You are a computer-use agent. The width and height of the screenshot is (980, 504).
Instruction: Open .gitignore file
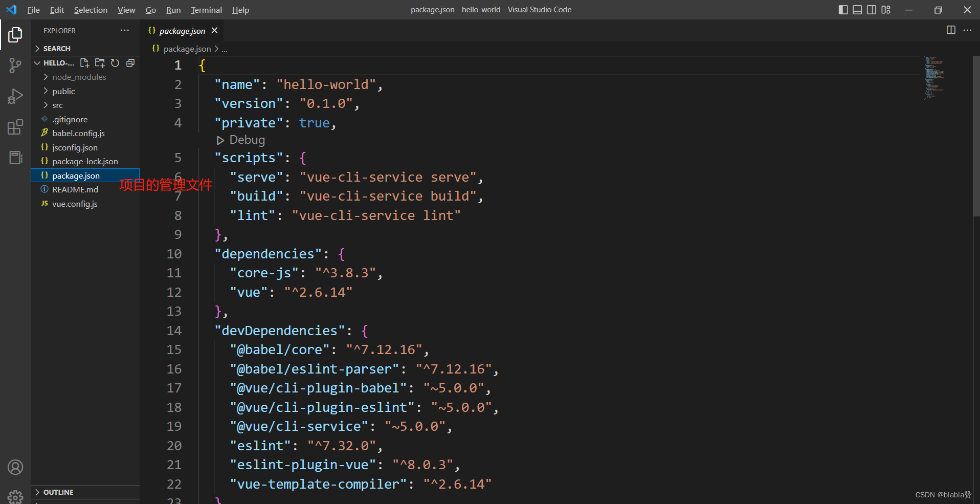click(x=85, y=119)
